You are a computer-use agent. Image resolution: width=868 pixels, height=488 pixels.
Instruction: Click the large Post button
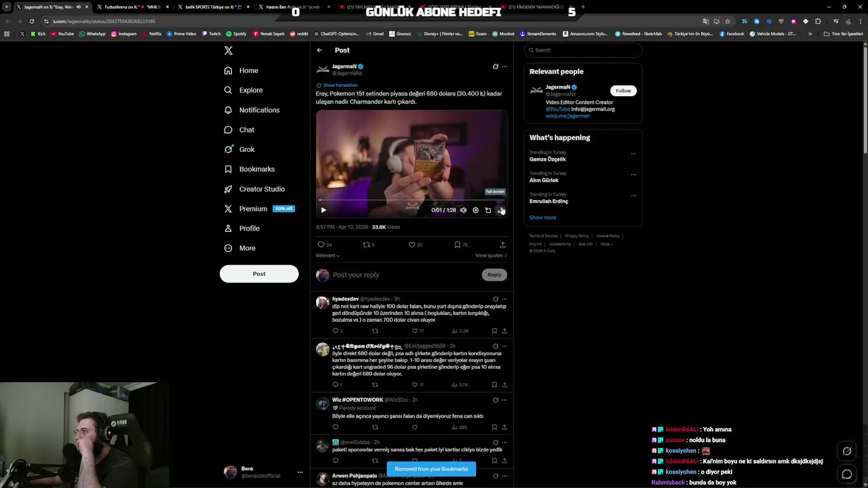pos(259,274)
